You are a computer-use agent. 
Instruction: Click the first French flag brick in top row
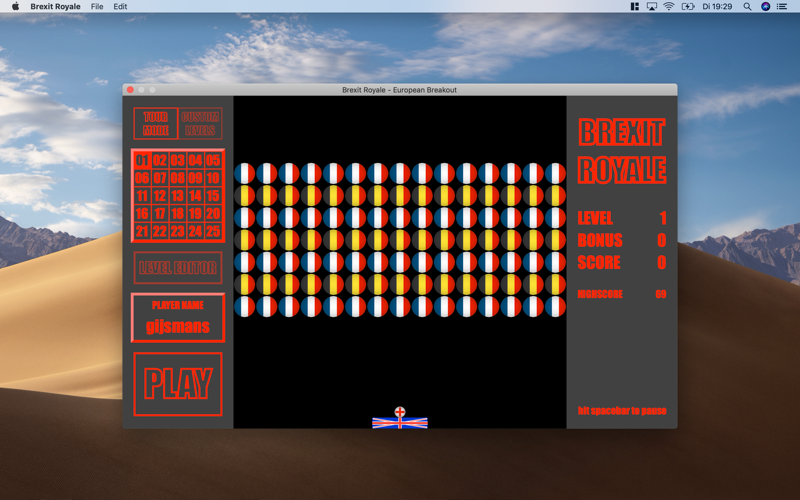(x=244, y=173)
